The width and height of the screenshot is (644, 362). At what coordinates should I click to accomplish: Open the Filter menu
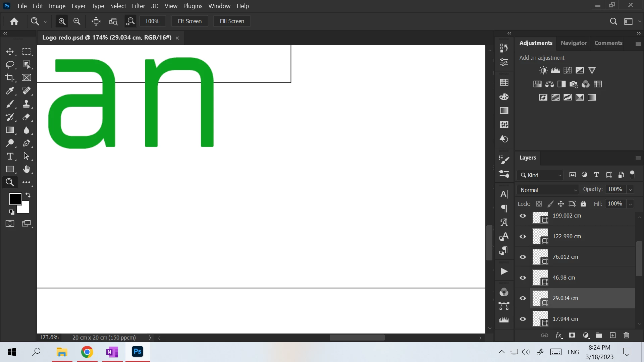coord(138,6)
